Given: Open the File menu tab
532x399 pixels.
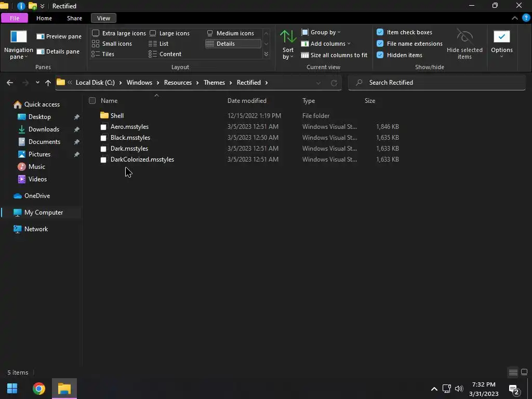Looking at the screenshot, I should [15, 18].
